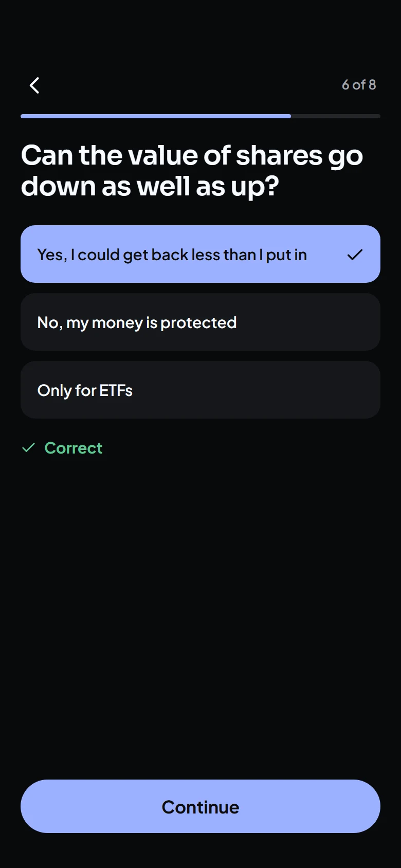
Task: Select 'Yes, I could get back less' option
Action: [x=200, y=254]
